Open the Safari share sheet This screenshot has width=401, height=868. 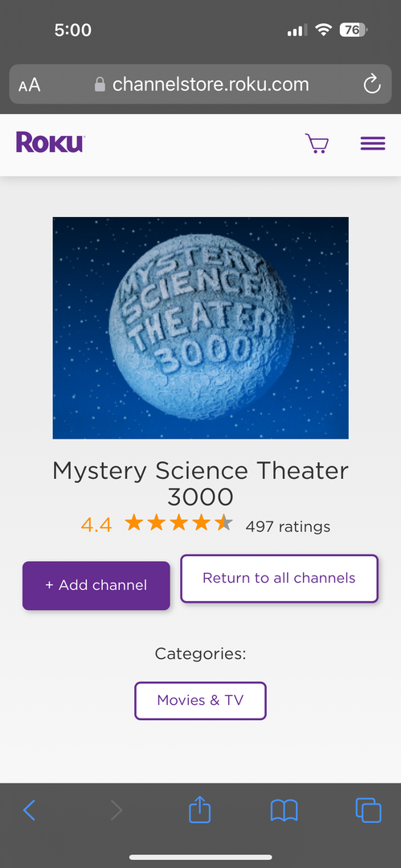pyautogui.click(x=200, y=810)
